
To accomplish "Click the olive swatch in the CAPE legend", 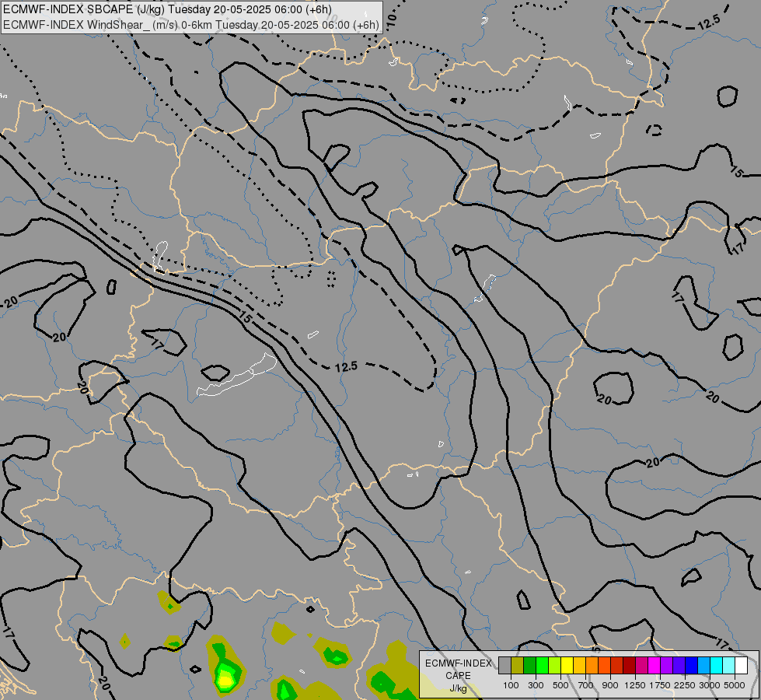I will click(x=518, y=665).
